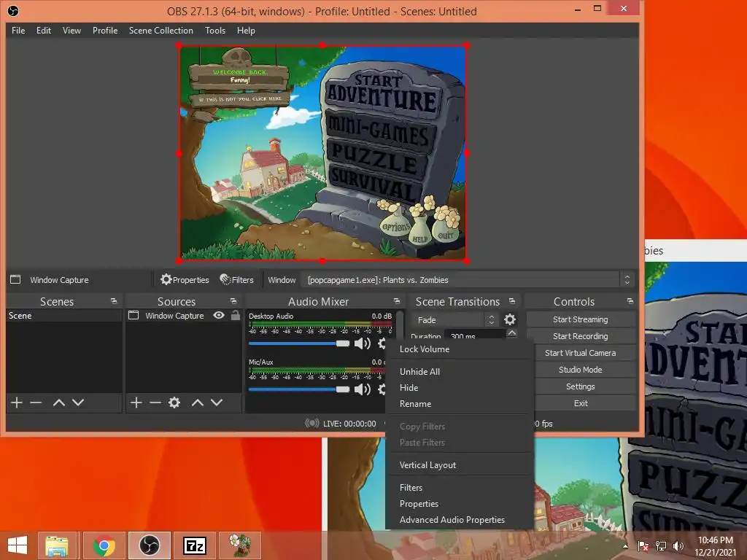Open Properties via gear icon in source toolbar
Viewport: 747px width, 560px height.
point(185,279)
